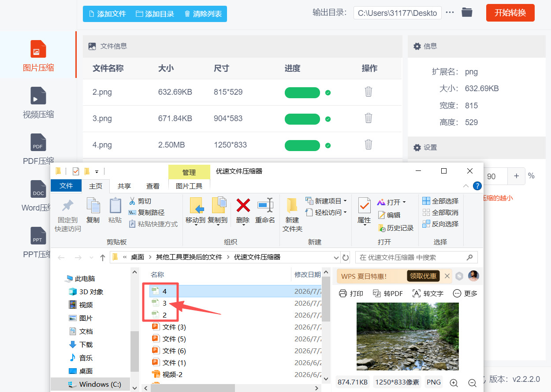Switch to the 查看 ribbon tab

click(x=153, y=186)
